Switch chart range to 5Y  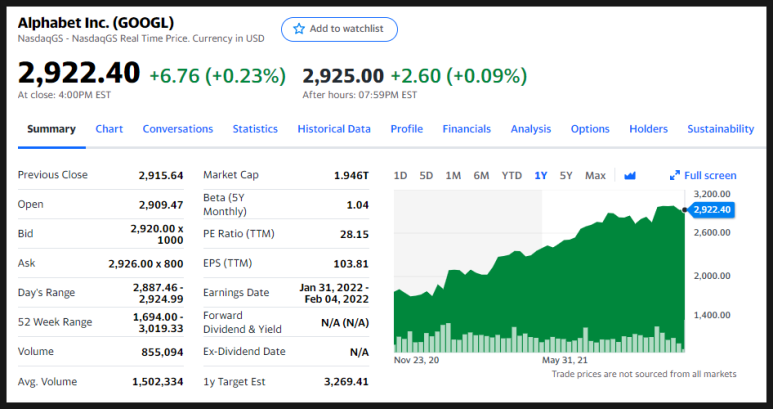pos(566,175)
